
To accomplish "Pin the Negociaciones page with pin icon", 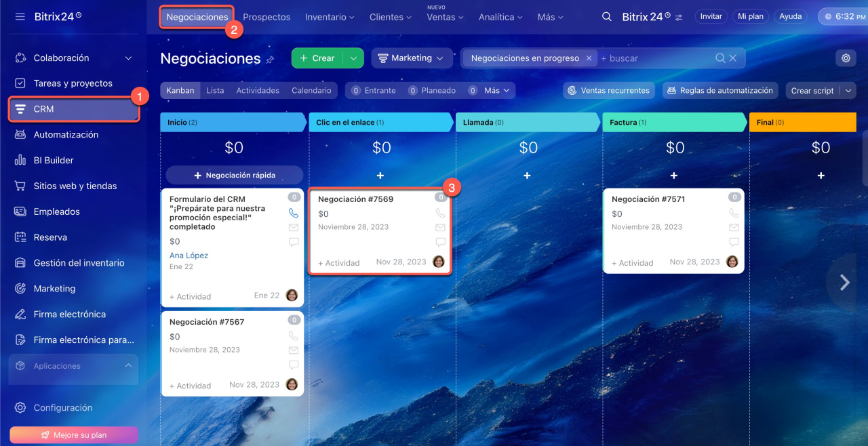I will [270, 60].
